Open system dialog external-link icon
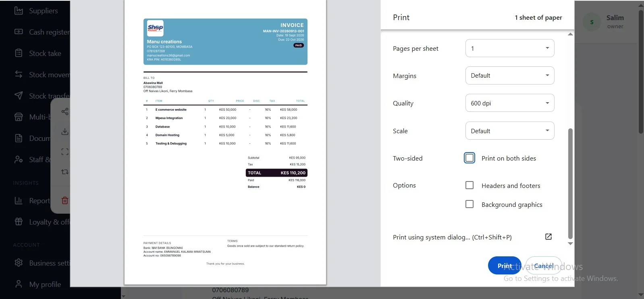 [548, 237]
